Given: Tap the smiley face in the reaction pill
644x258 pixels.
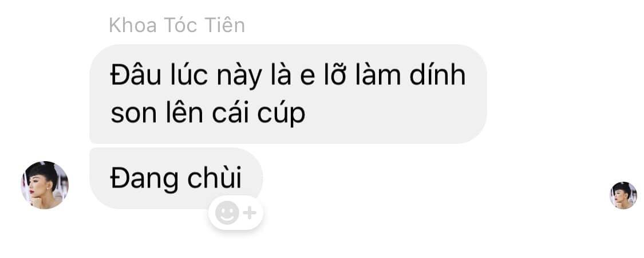Looking at the screenshot, I should tap(227, 213).
